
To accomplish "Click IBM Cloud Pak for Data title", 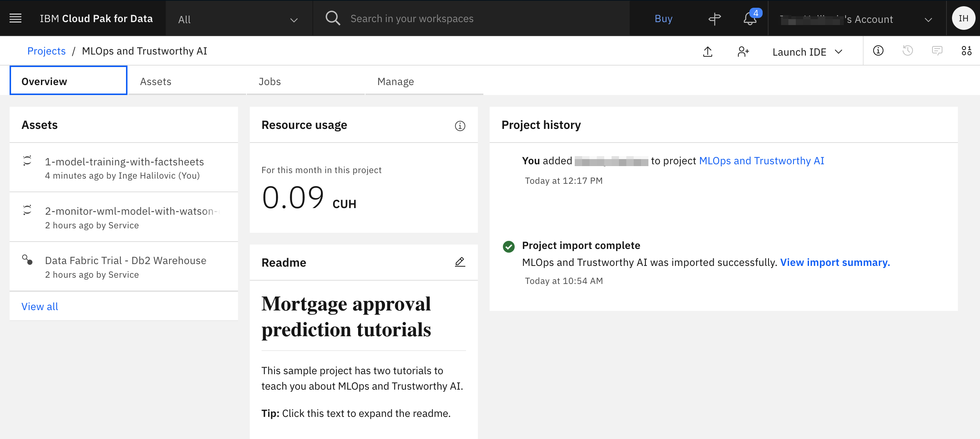I will pyautogui.click(x=96, y=18).
